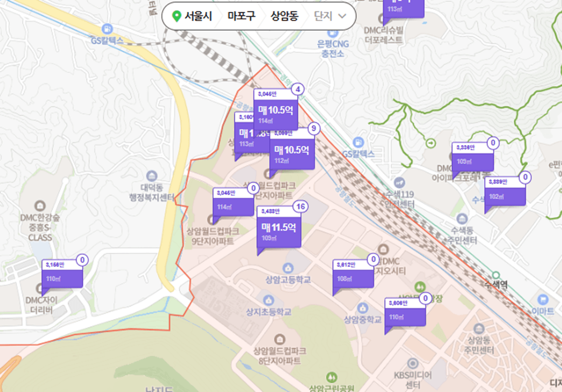Open the 3,045만 114㎡ marker with 0 badge
The image size is (562, 392).
tap(233, 202)
